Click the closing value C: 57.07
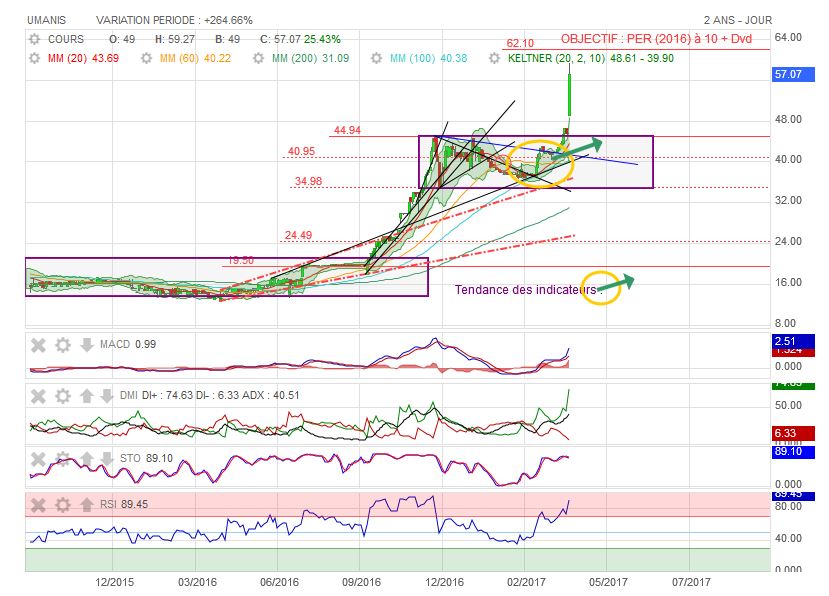Viewport: 829px width, 596px height. (x=280, y=39)
